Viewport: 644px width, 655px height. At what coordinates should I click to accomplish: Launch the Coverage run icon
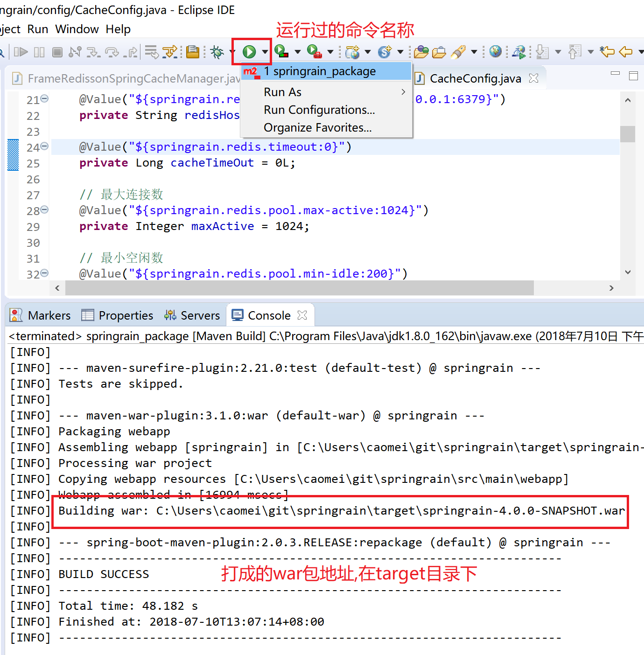click(x=281, y=51)
